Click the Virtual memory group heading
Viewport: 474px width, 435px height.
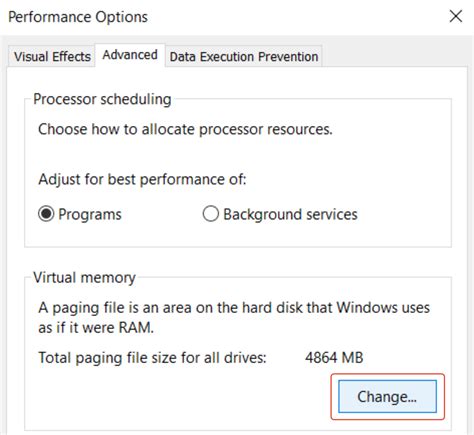click(x=84, y=277)
